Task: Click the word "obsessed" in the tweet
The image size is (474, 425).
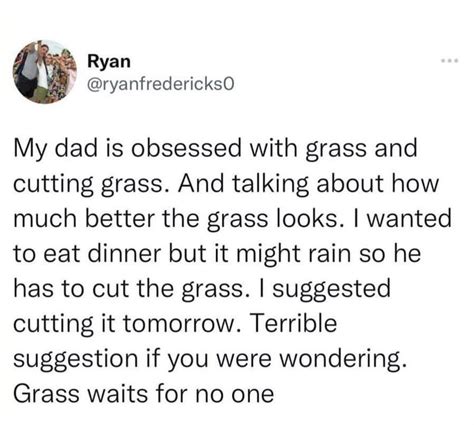Action: [x=186, y=148]
